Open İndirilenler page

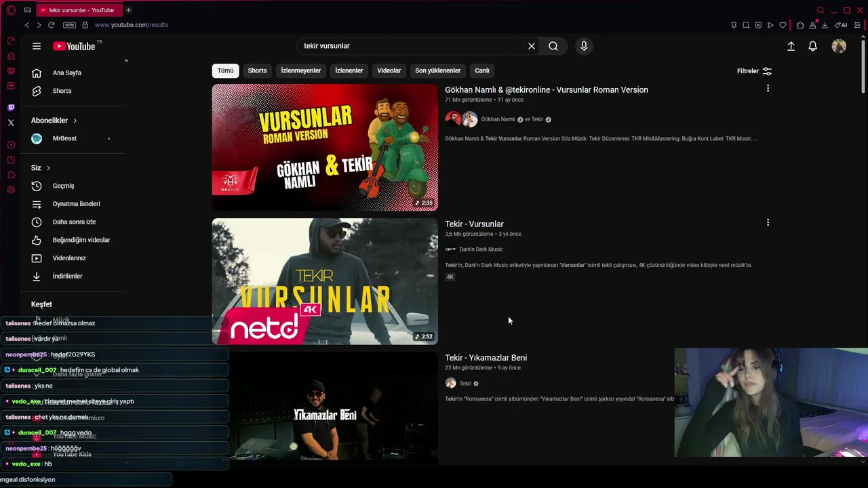coord(73,276)
